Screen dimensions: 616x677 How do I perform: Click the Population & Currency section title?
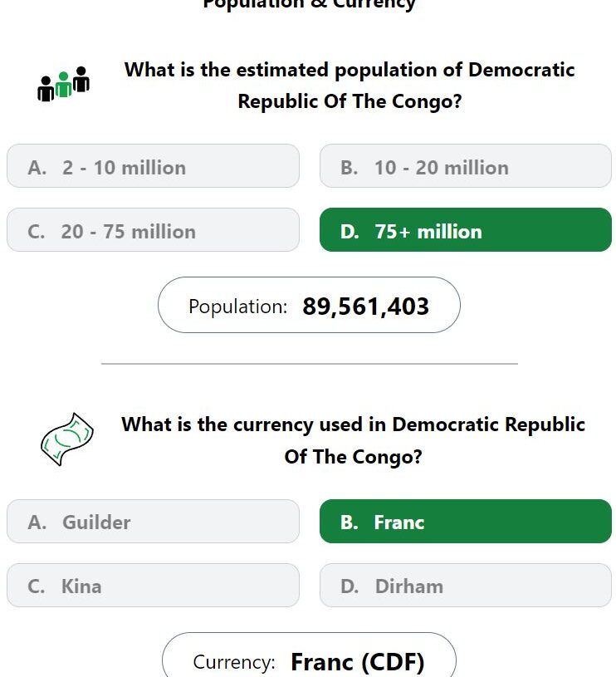coord(309,4)
